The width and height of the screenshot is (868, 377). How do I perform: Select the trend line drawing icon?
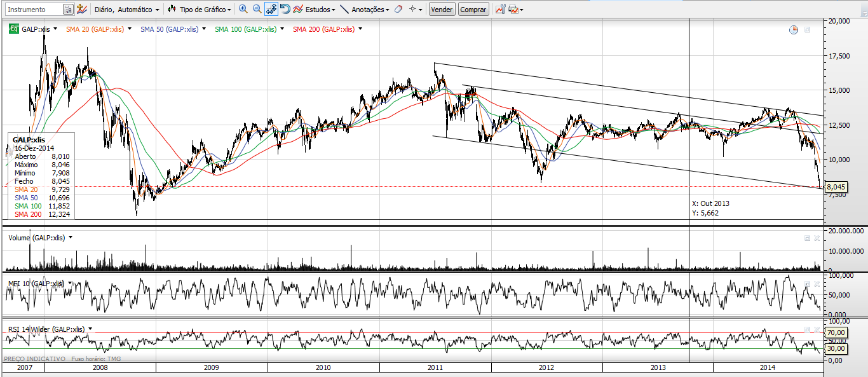pyautogui.click(x=344, y=10)
